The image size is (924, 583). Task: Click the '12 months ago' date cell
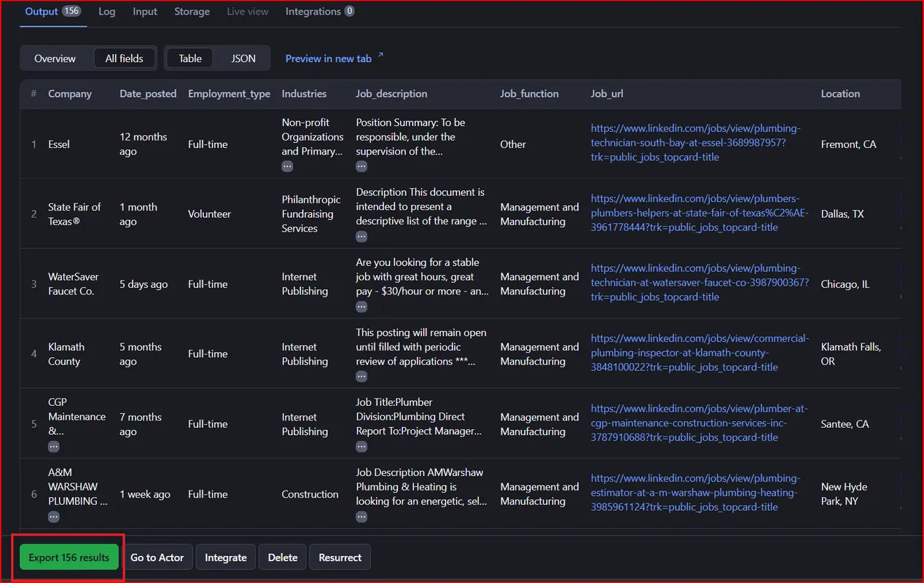(143, 144)
